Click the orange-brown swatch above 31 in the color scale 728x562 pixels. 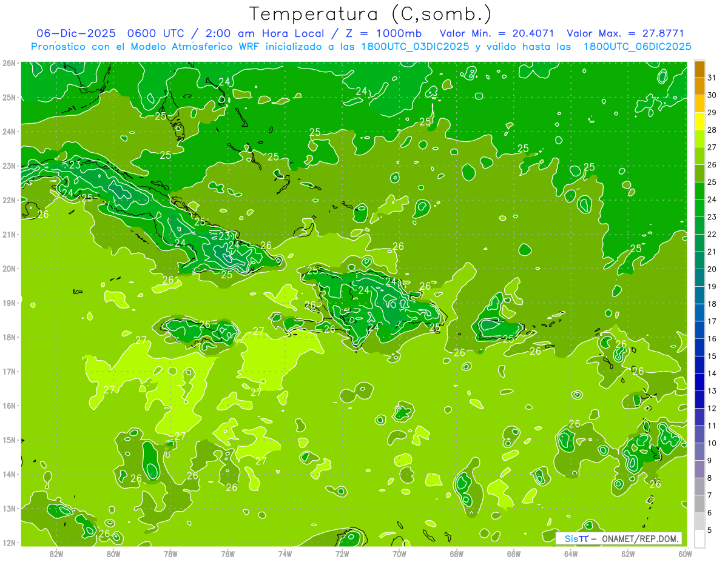700,69
